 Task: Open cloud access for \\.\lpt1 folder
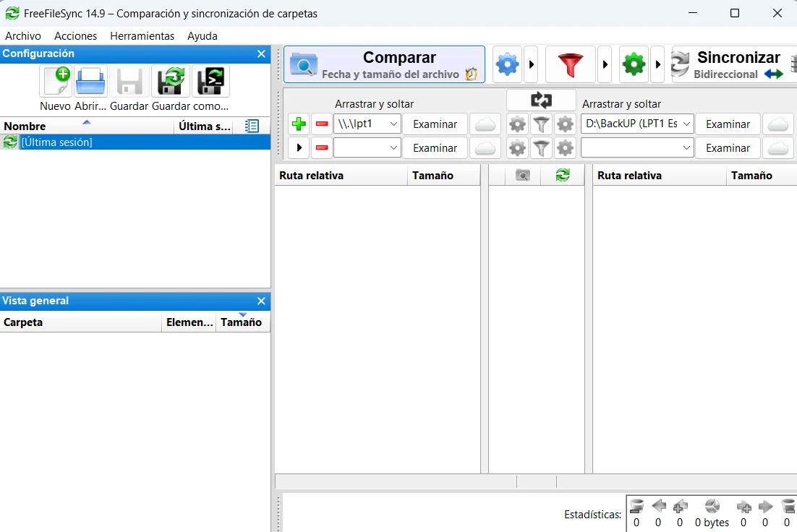[485, 124]
